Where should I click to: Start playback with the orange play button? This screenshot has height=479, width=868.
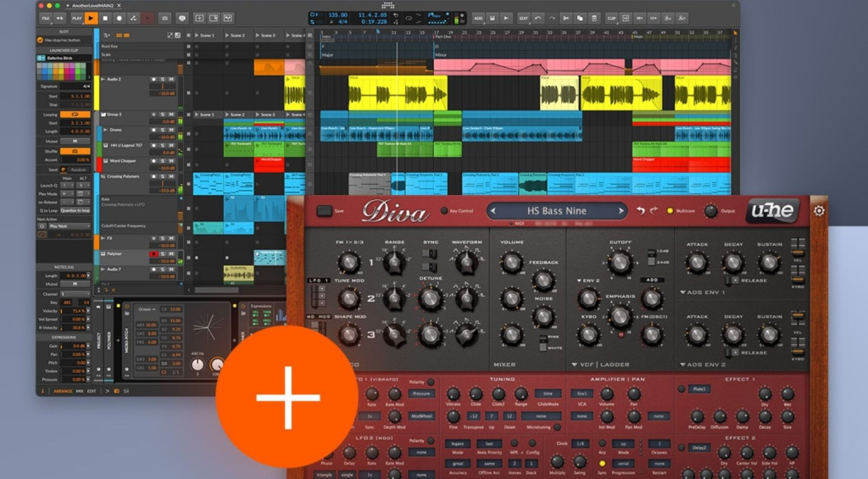92,19
